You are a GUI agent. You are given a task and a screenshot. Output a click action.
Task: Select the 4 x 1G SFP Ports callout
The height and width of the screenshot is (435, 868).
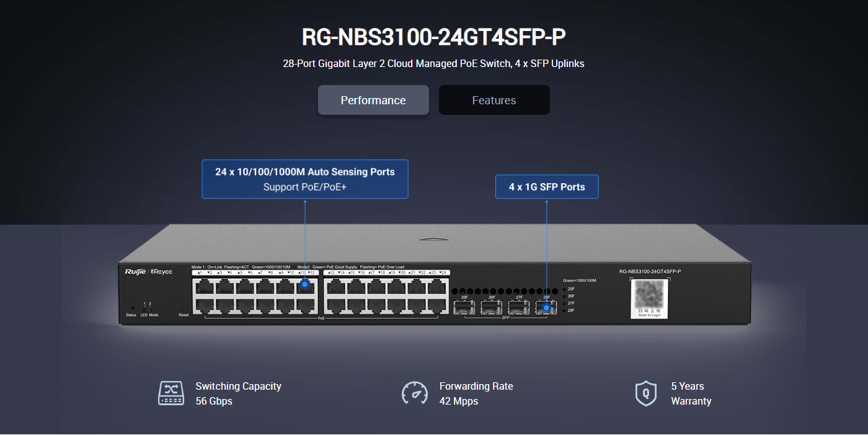pos(547,187)
